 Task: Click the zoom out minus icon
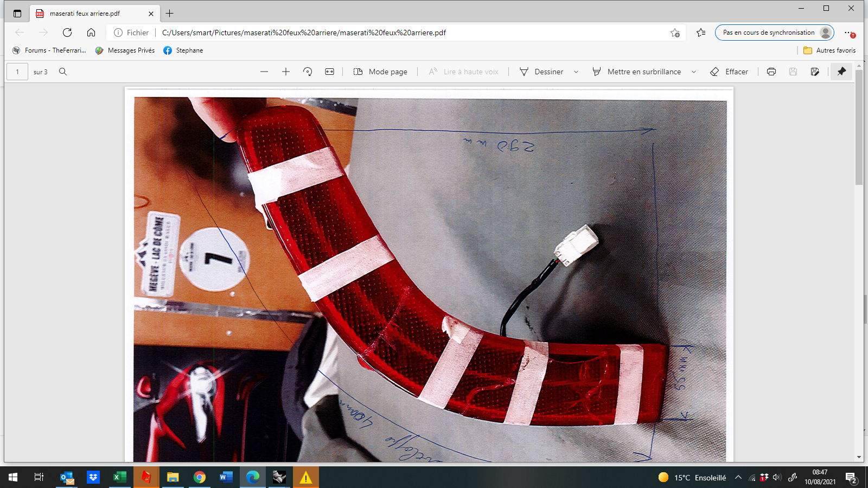pyautogui.click(x=264, y=72)
